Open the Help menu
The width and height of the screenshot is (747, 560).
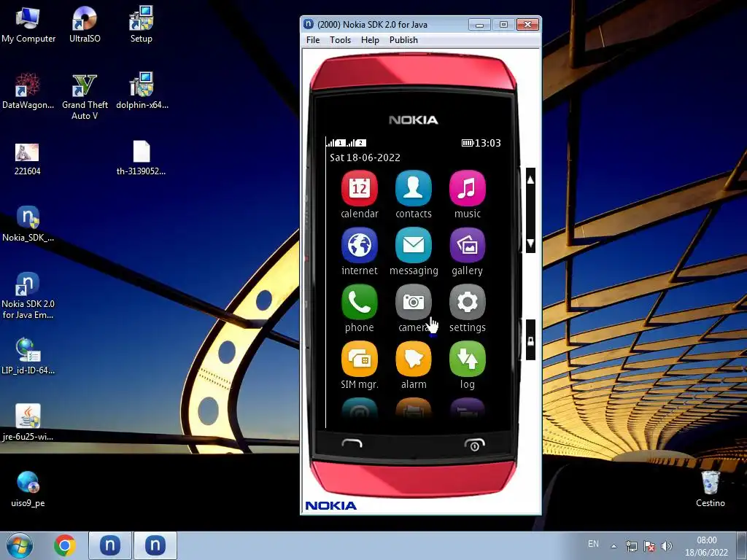tap(370, 40)
